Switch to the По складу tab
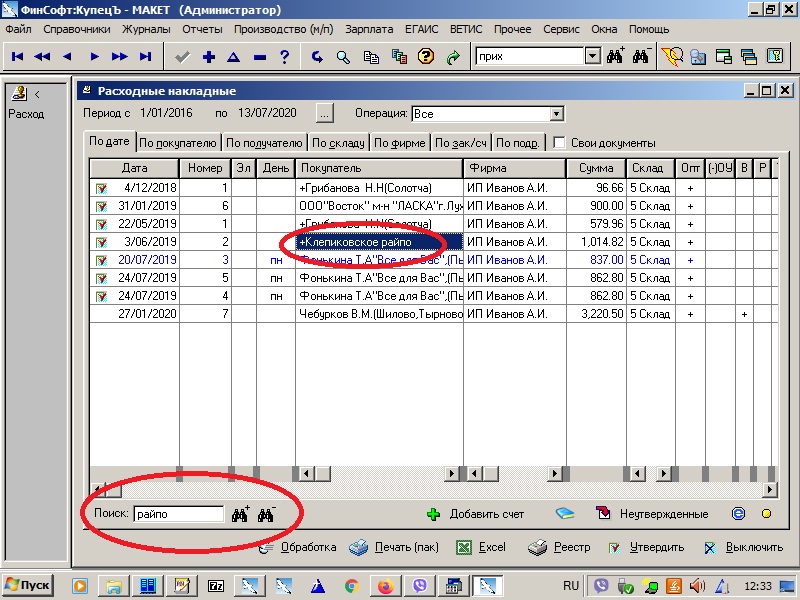The image size is (800, 600). point(339,143)
